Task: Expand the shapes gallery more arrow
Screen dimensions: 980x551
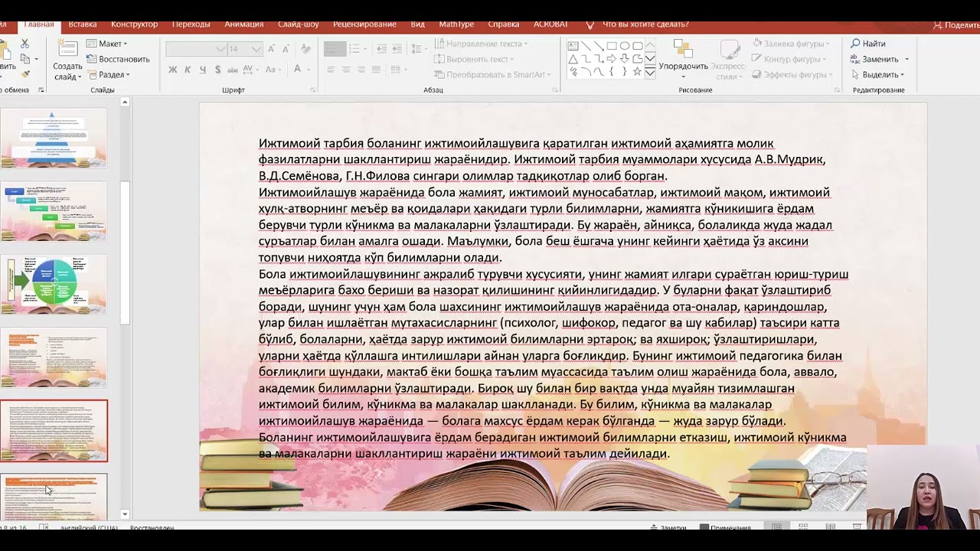Action: pos(650,73)
